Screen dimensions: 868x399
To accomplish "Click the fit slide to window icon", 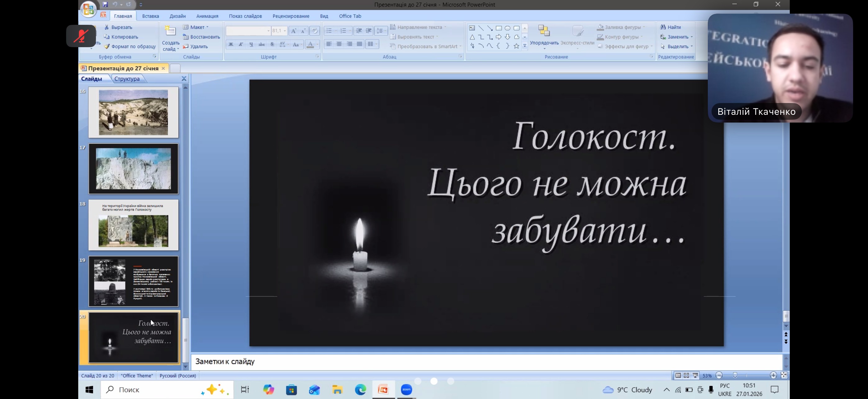I will pyautogui.click(x=784, y=375).
